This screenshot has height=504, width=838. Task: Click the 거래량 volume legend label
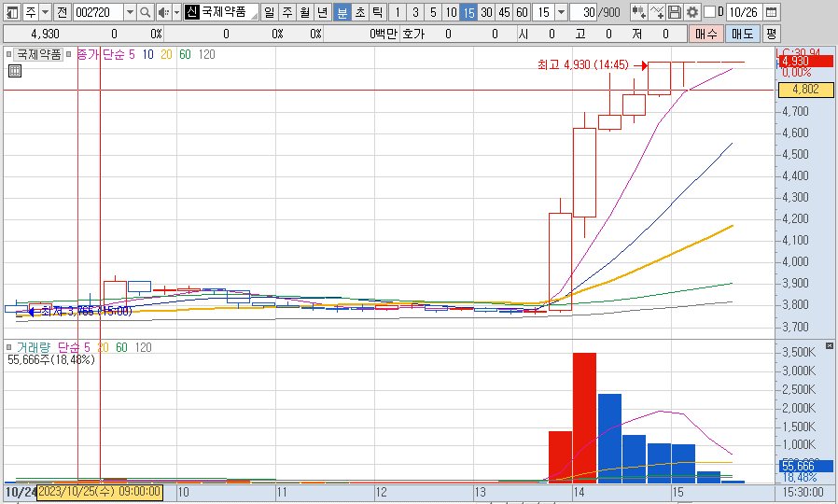click(34, 347)
